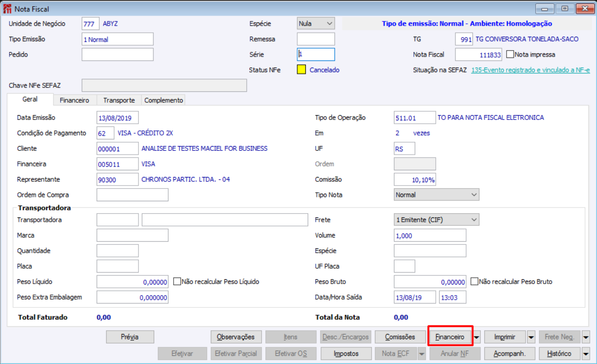Switch to the Geral tab
This screenshot has width=597, height=364.
click(x=30, y=99)
